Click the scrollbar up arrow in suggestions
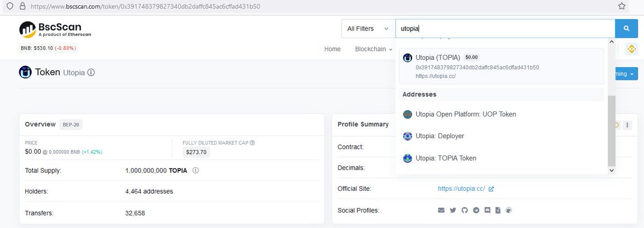Viewport: 644px width, 228px height. tap(611, 42)
